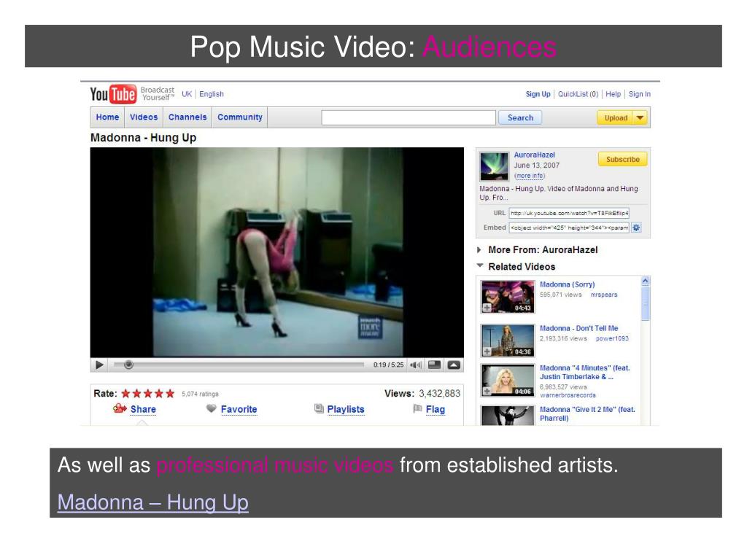Subscribe to AuroraHazel
Image resolution: width=747 pixels, height=560 pixels.
(x=623, y=159)
